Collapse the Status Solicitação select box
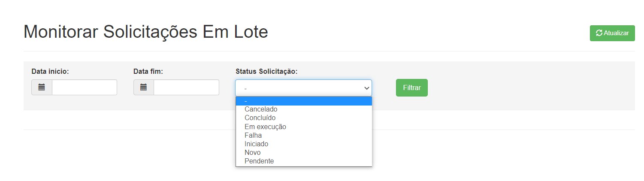The image size is (644, 181). pos(303,87)
